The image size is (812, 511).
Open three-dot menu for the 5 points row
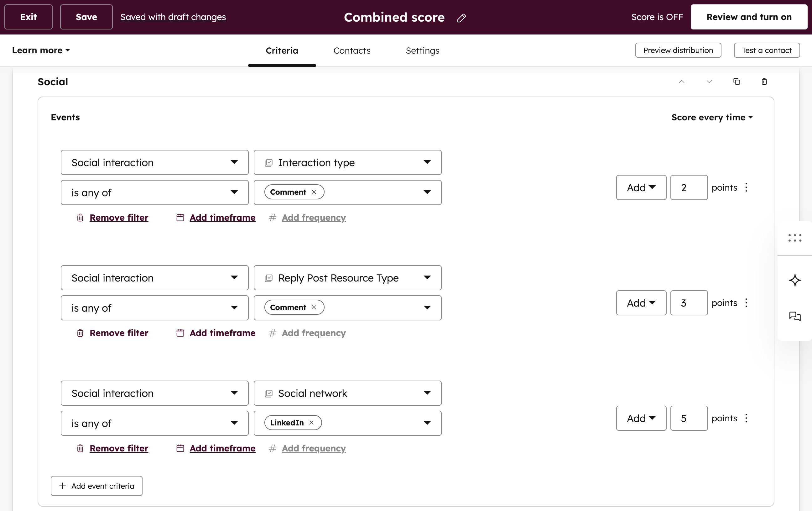pyautogui.click(x=746, y=418)
